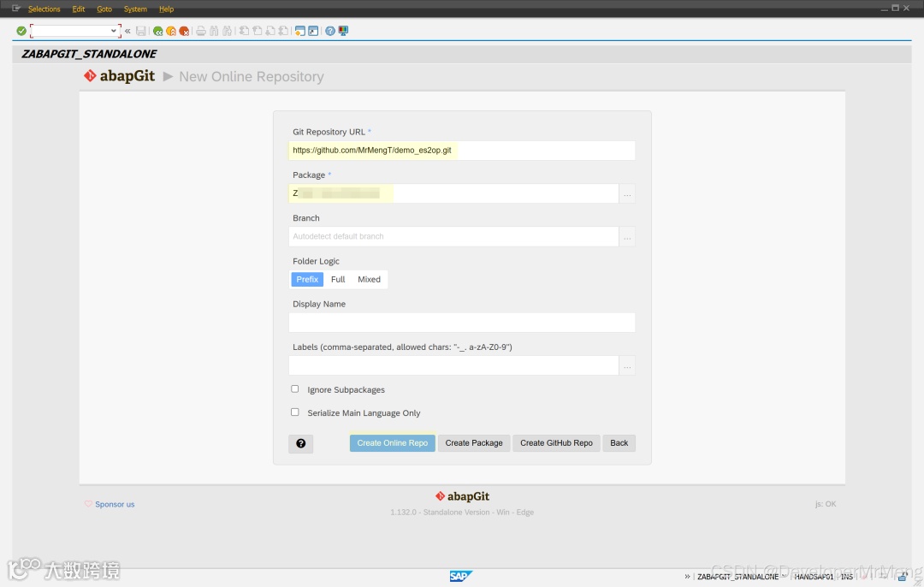Screen dimensions: 924x587
Task: Click the Customize Local Layout monitor icon
Action: click(x=343, y=31)
